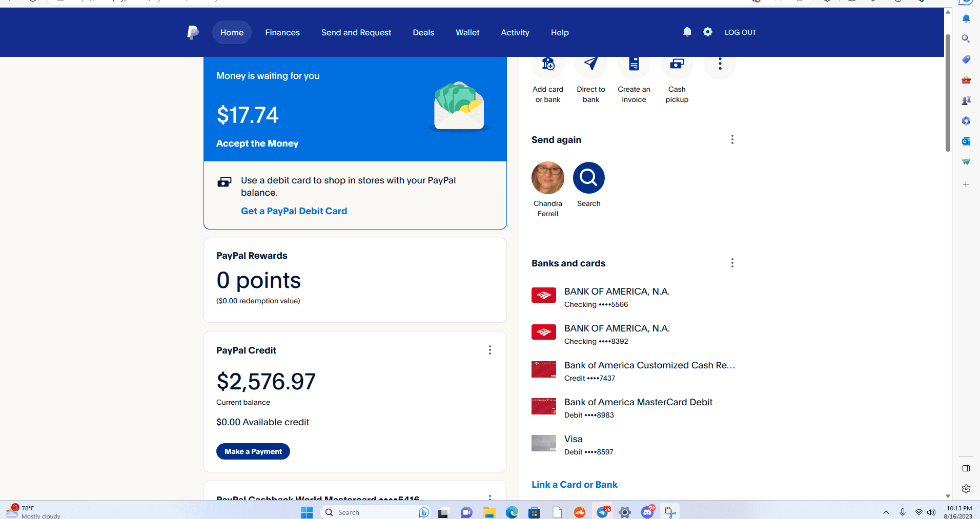Open SoundCloud from taskbar
Image resolution: width=980 pixels, height=519 pixels.
[580, 512]
